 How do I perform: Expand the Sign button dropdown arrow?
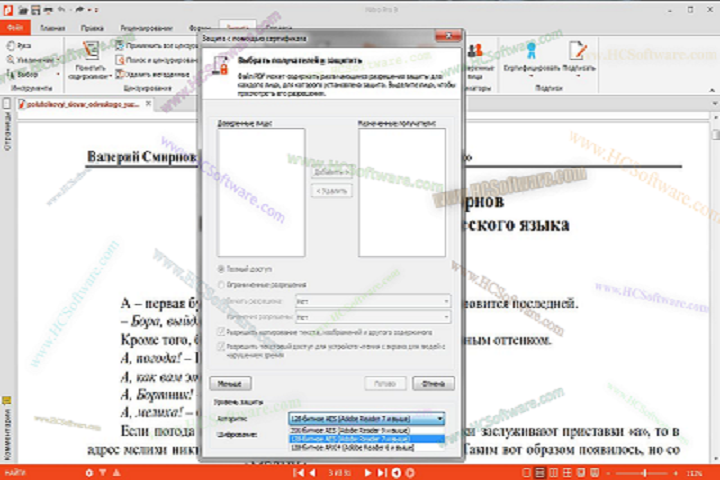[x=578, y=76]
